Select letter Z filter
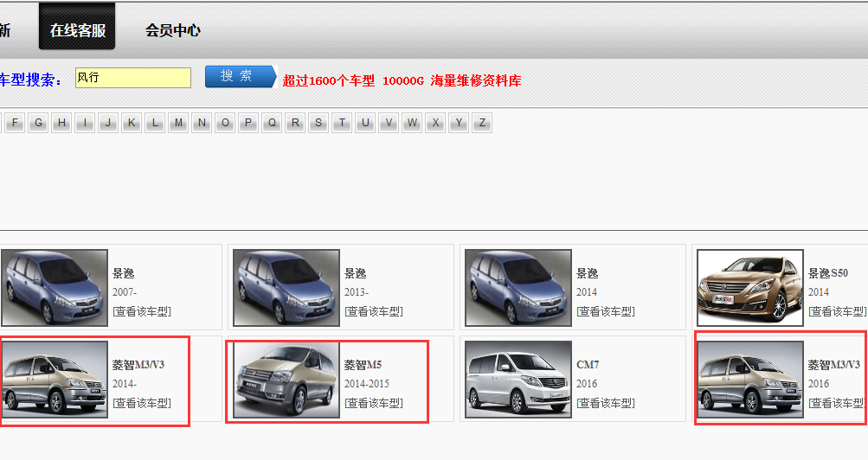The width and height of the screenshot is (868, 460). click(482, 123)
